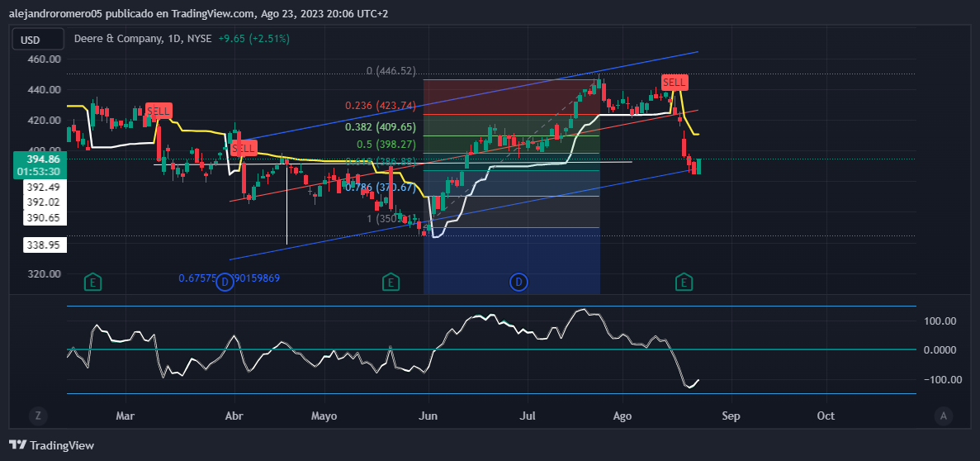
Task: Select the Fibonacci 0.786 (370.67) level label
Action: tap(380, 187)
